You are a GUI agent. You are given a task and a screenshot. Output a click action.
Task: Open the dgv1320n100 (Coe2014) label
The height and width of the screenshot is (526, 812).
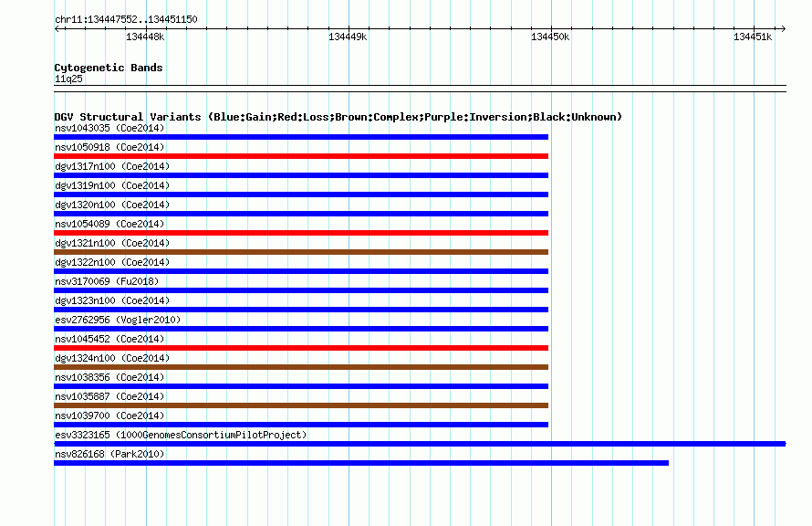[x=112, y=205]
